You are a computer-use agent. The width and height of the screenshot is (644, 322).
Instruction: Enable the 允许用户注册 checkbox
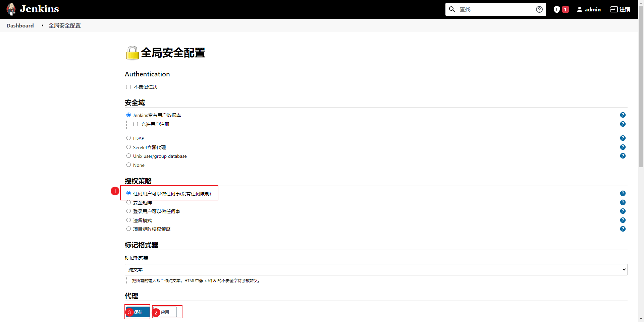click(x=136, y=124)
